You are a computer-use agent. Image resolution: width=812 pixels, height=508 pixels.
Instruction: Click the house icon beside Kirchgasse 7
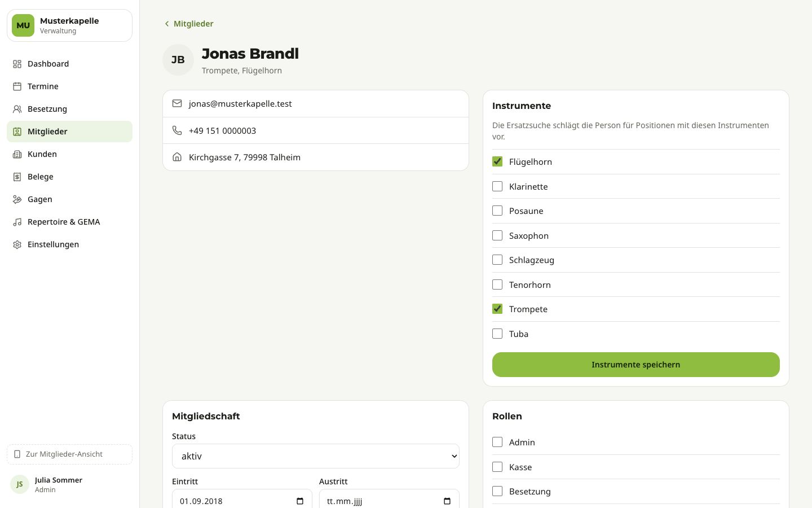177,157
